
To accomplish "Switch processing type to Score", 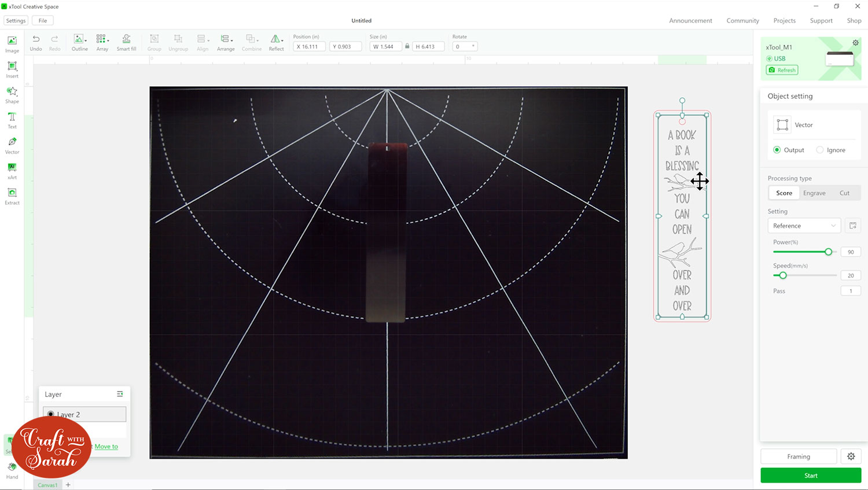I will coord(784,193).
